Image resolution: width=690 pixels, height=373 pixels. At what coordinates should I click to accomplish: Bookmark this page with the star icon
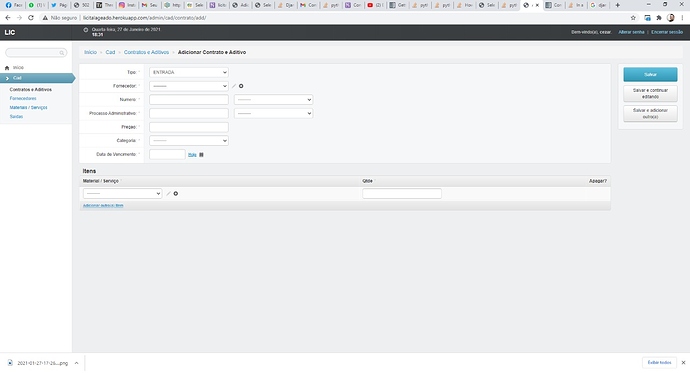point(633,18)
